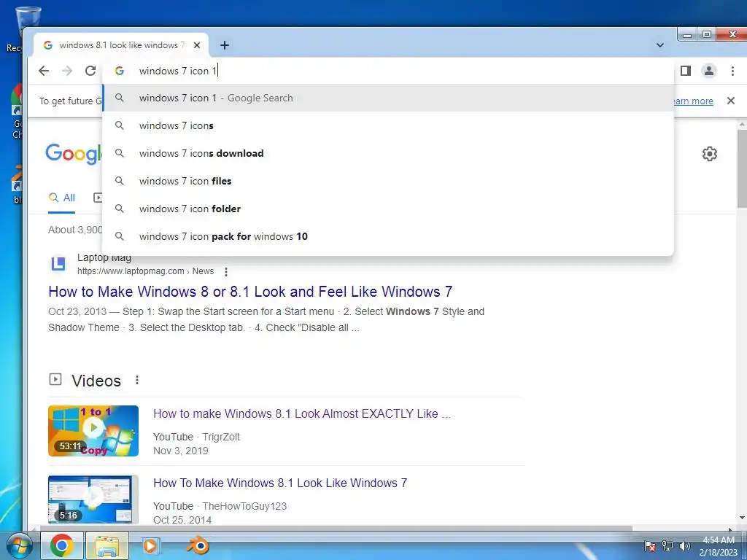Image resolution: width=747 pixels, height=560 pixels.
Task: Open the Windows Start orb
Action: [18, 545]
